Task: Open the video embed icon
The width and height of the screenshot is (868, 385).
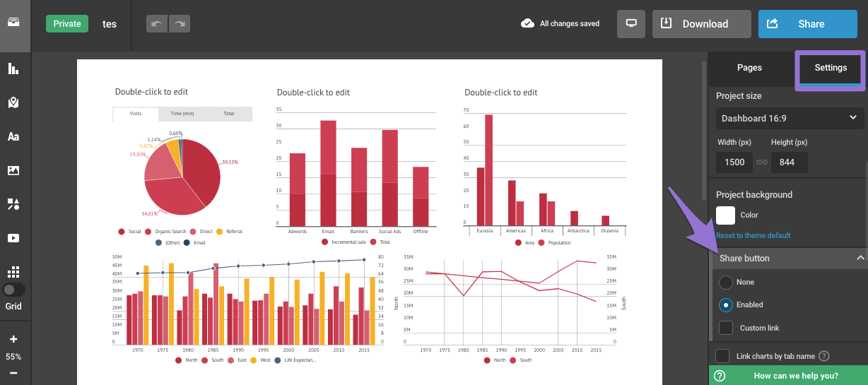Action: tap(13, 238)
